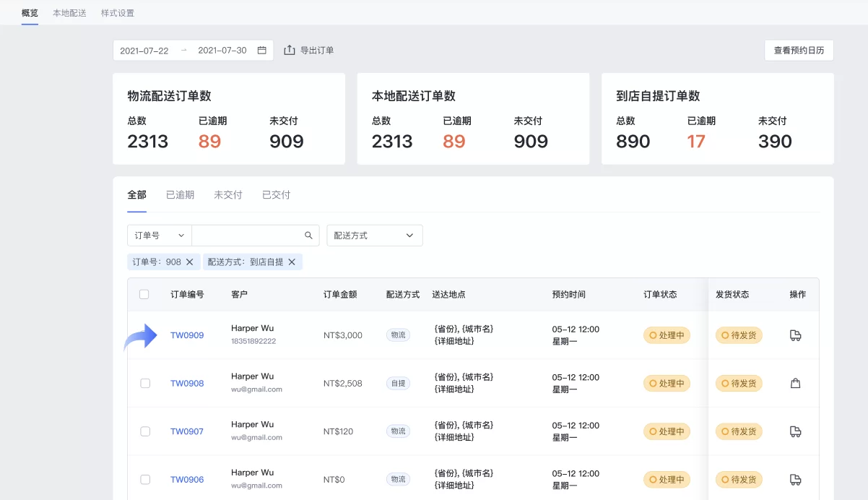Click the 导出订单 export icon
This screenshot has width=868, height=500.
(290, 49)
